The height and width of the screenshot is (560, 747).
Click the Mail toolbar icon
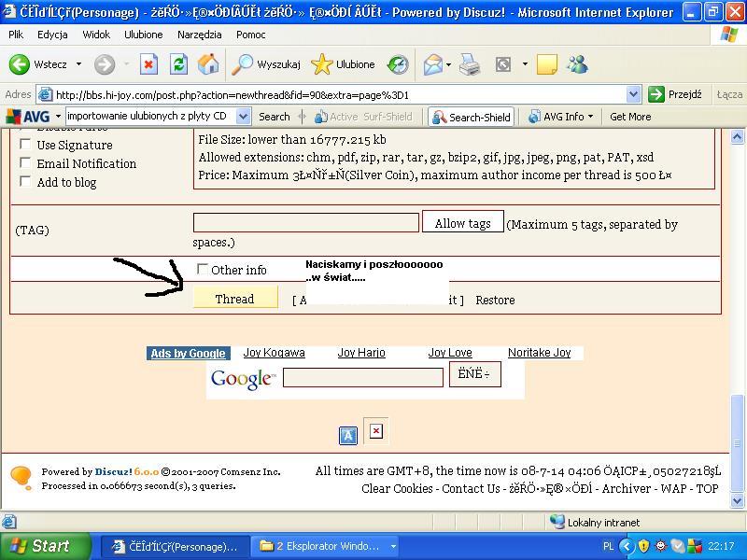[433, 64]
